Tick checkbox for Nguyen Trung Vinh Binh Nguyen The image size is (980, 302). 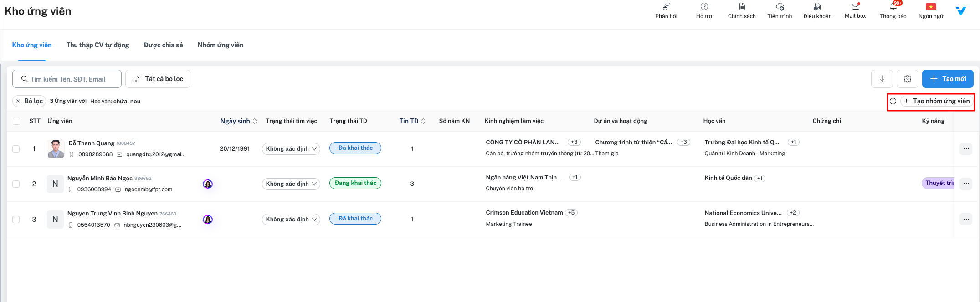click(16, 220)
